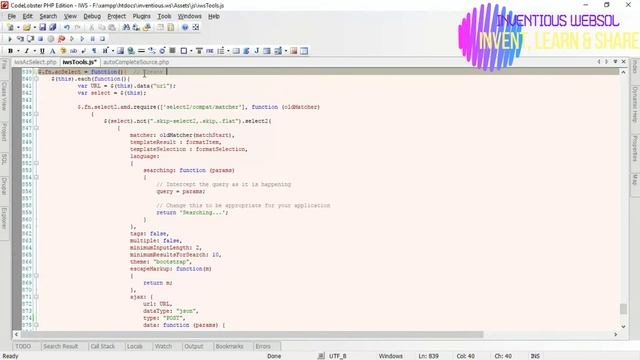Viewport: 640px width, 360px height.
Task: Open the Debug menu
Action: tap(92, 16)
